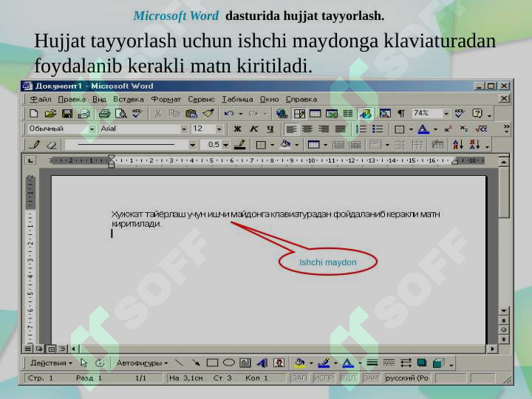Draw a rectangle from the drawing toolbar
Screen dimensions: 532x399
[212, 363]
